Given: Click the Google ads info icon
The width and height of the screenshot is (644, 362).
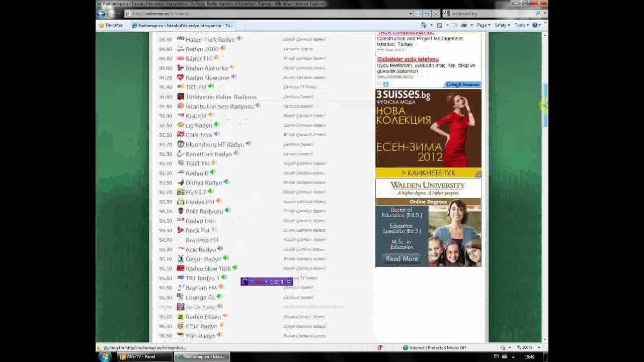Looking at the screenshot, I should click(x=386, y=84).
